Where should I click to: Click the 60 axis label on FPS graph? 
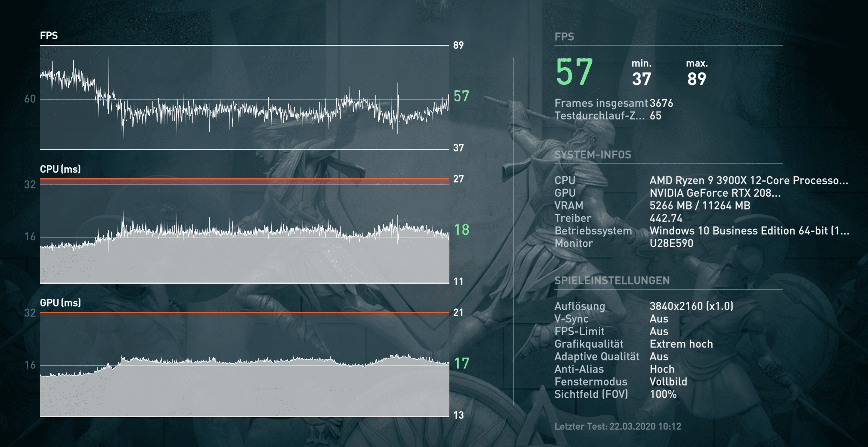(30, 99)
